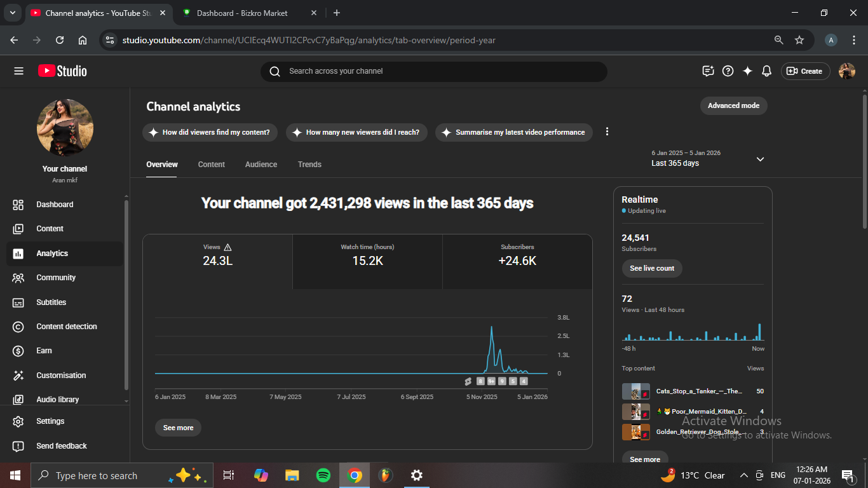
Task: Open the Help question mark icon
Action: coord(728,71)
